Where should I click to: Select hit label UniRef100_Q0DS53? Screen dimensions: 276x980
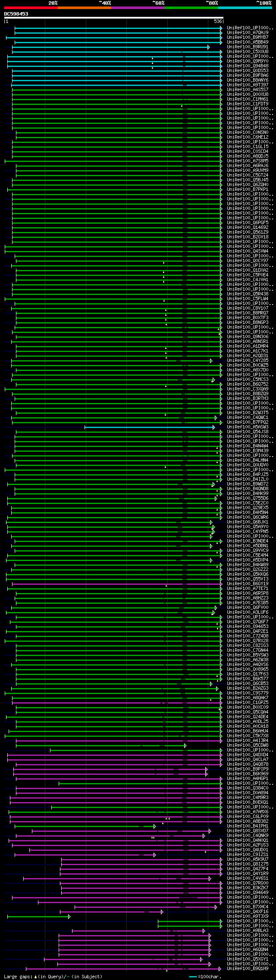(x=248, y=71)
